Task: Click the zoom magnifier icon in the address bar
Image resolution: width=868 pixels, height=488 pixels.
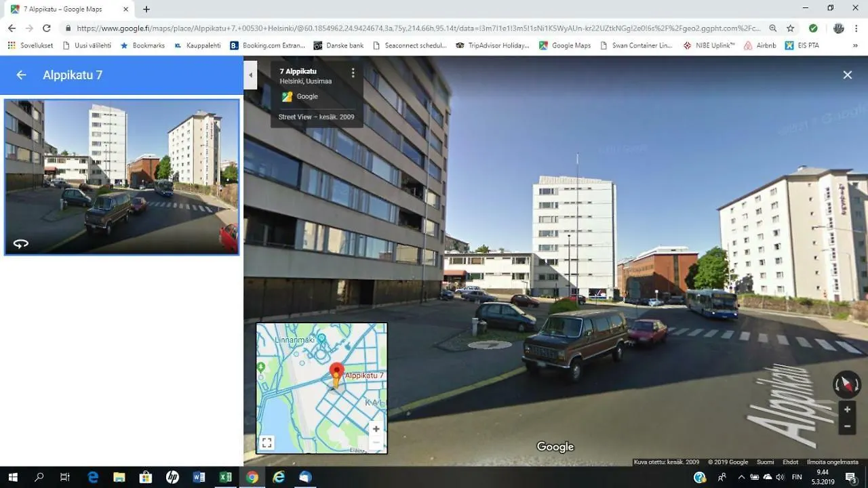Action: click(x=773, y=28)
